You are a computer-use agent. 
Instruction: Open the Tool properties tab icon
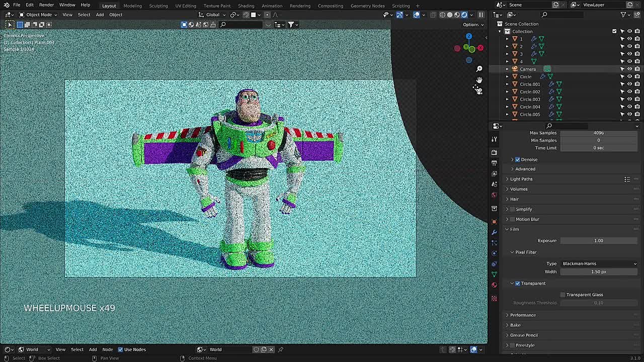tap(494, 139)
